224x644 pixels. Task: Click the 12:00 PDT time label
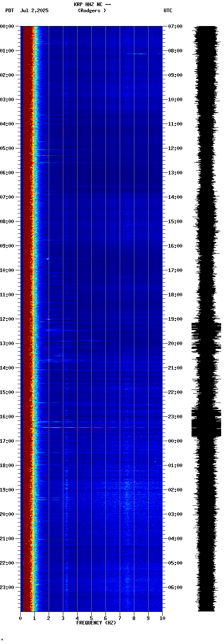(7, 319)
